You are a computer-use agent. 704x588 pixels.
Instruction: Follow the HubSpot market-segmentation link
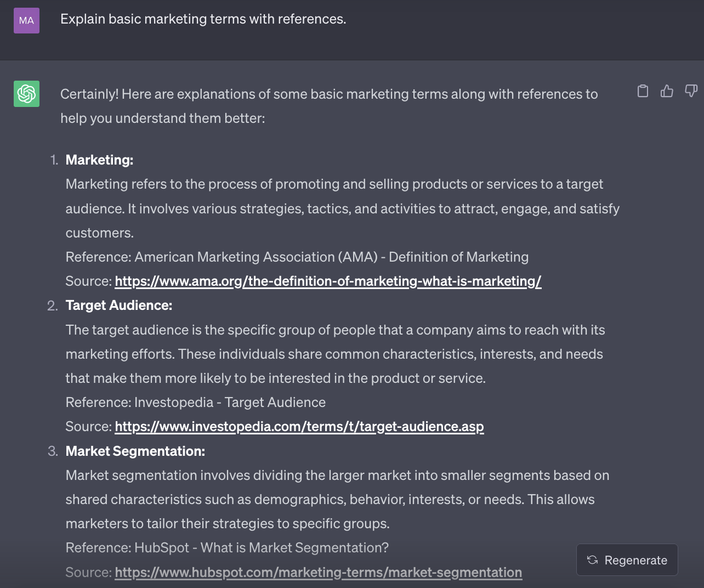coord(318,573)
